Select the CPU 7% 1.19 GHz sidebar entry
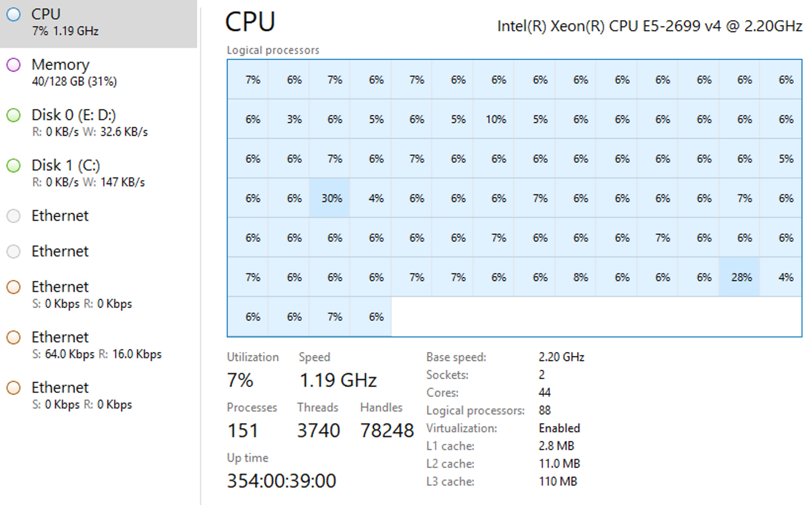This screenshot has width=812, height=505. [x=99, y=23]
